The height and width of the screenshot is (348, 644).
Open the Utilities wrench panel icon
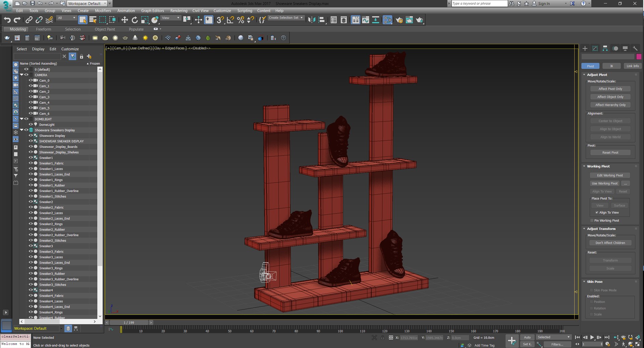click(635, 48)
